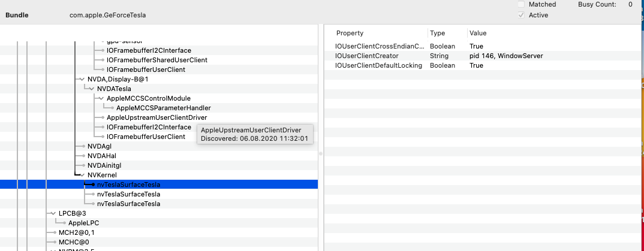The height and width of the screenshot is (251, 644).
Task: Select the IOUserClientDefaultLocking property row
Action: pos(483,66)
